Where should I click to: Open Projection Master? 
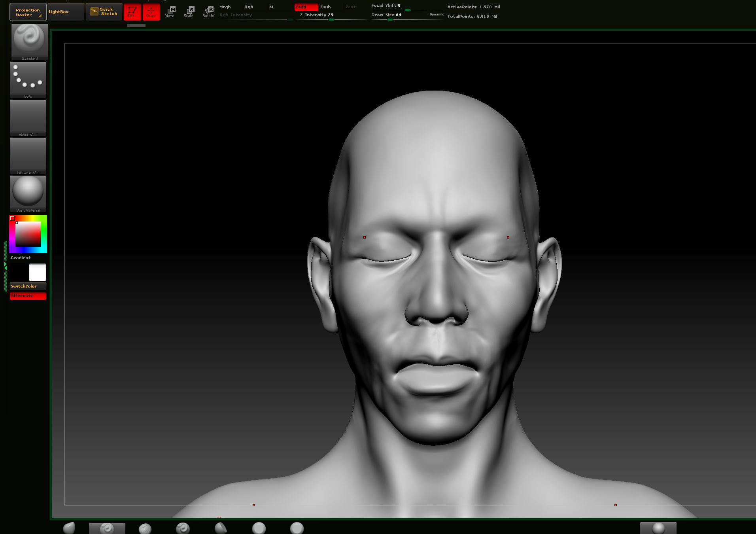point(28,12)
